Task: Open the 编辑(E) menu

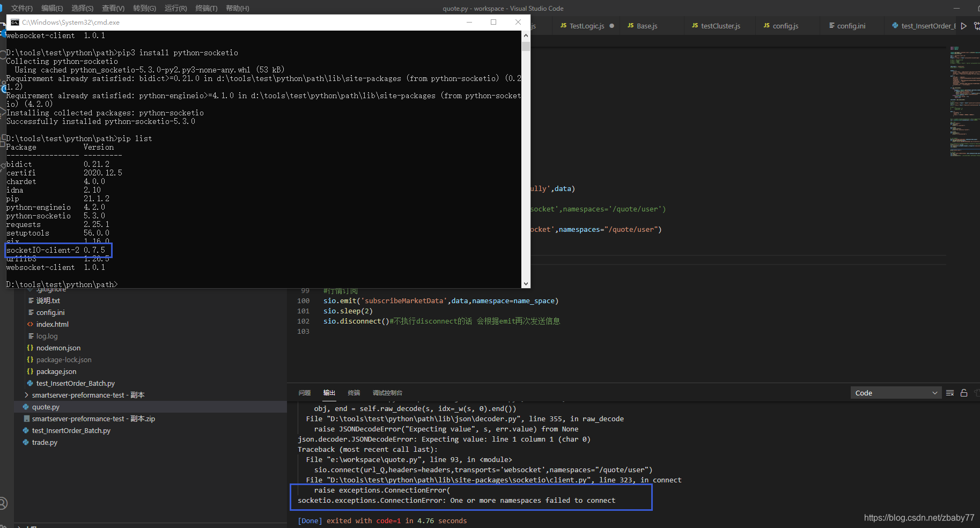Action: (52, 8)
